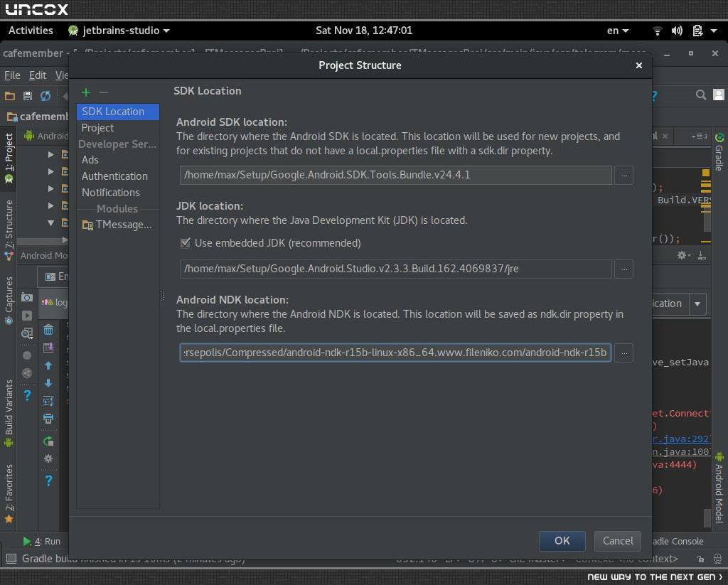Select SDK Location in sidebar
This screenshot has height=585, width=728.
click(118, 112)
